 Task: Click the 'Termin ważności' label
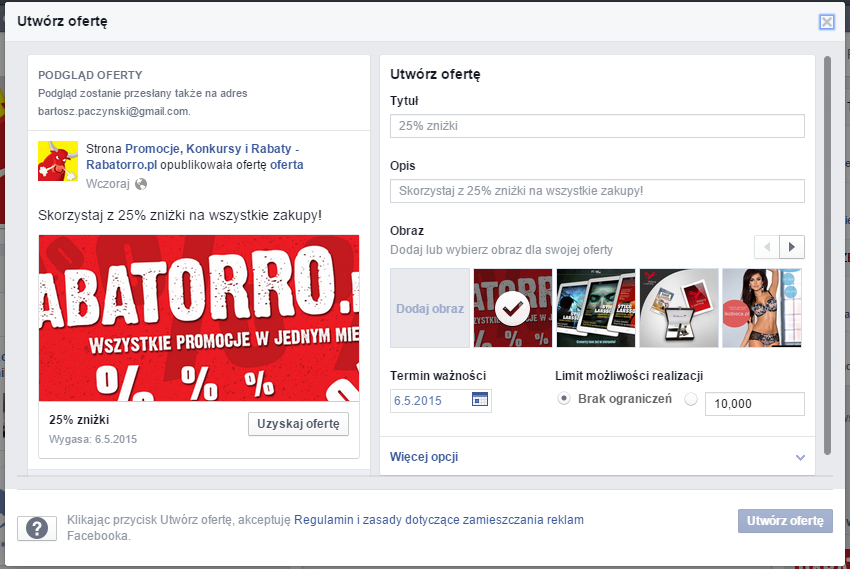[438, 376]
